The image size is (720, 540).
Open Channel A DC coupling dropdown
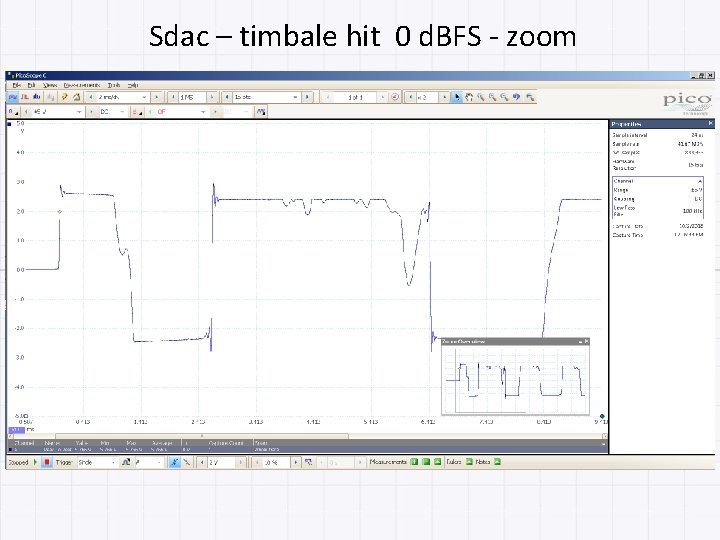tap(122, 112)
